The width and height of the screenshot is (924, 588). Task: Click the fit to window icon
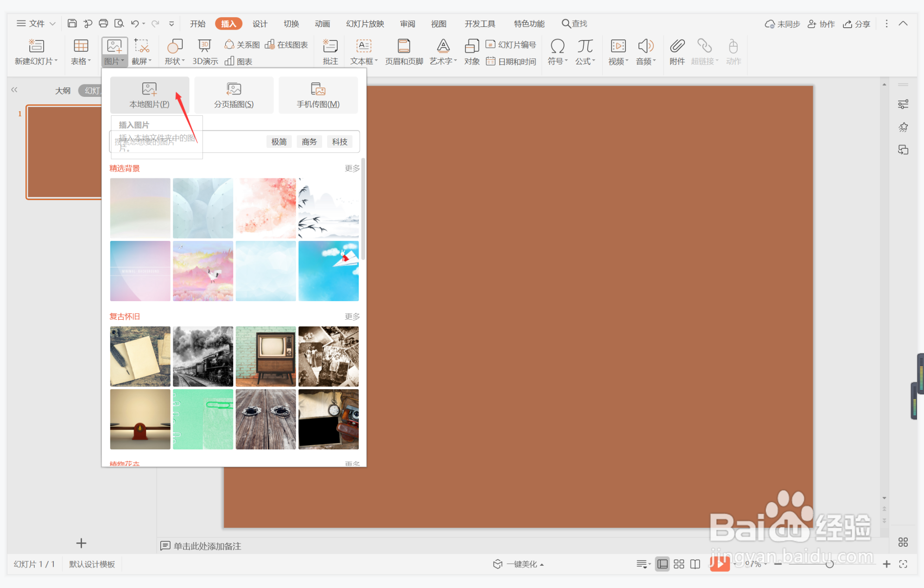click(x=903, y=564)
